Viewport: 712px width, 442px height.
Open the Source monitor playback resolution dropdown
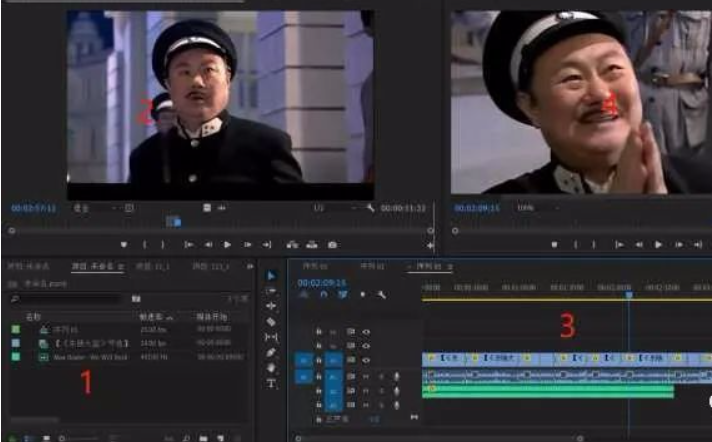click(x=334, y=208)
